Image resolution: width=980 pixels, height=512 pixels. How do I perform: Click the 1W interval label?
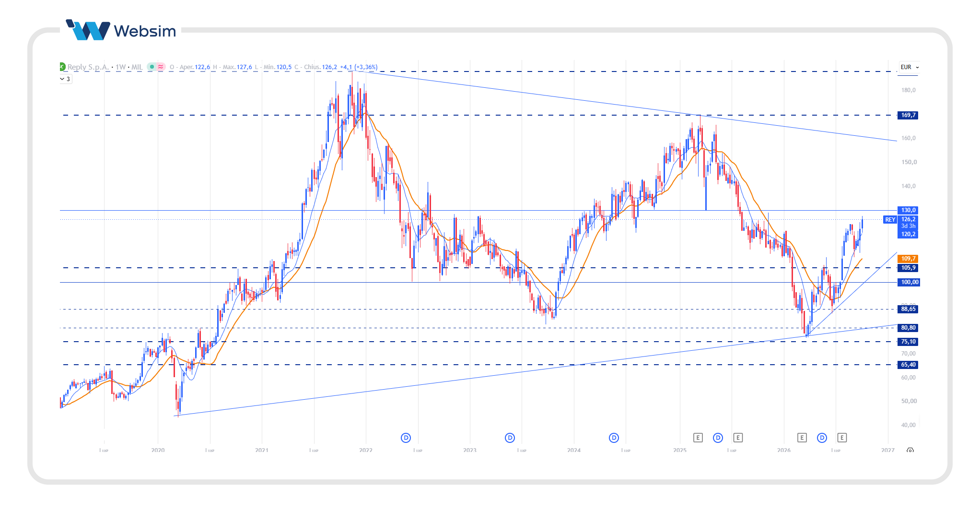pyautogui.click(x=120, y=67)
